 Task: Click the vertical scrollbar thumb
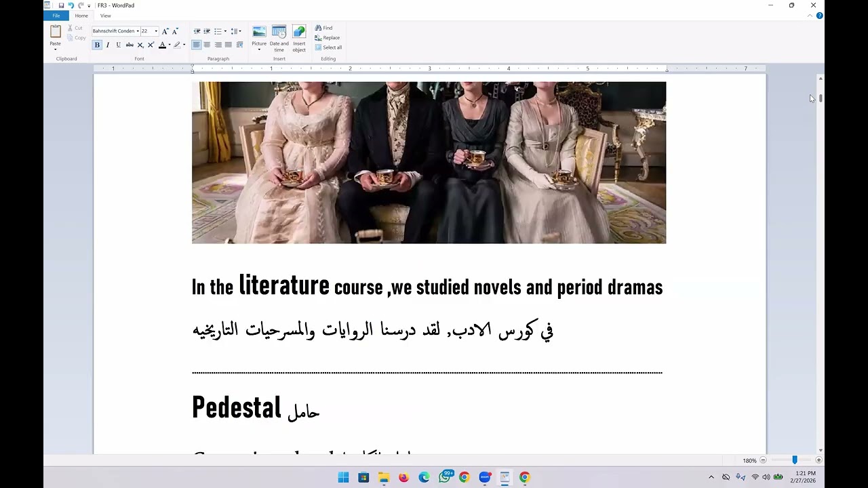pos(821,98)
